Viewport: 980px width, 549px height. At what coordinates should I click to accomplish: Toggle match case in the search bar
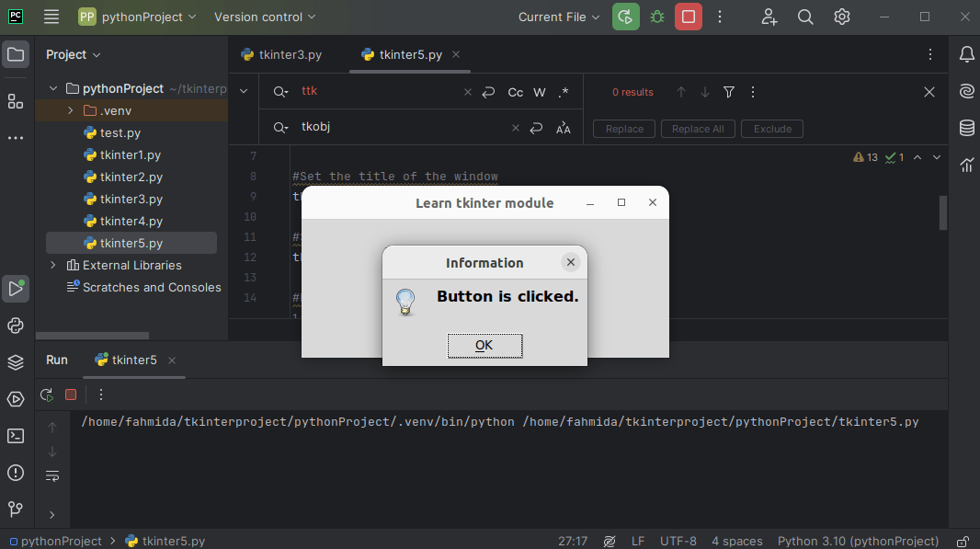(x=515, y=91)
